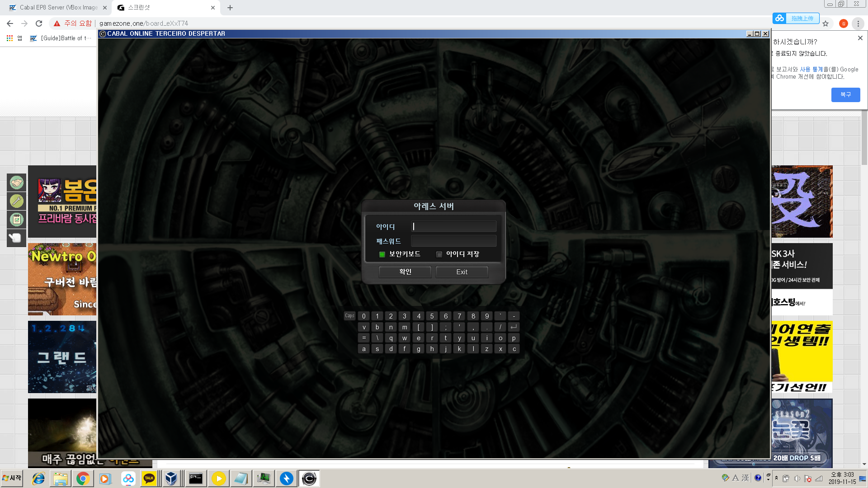Enable the 아이디 저장 checkbox
The image size is (868, 488).
click(439, 254)
